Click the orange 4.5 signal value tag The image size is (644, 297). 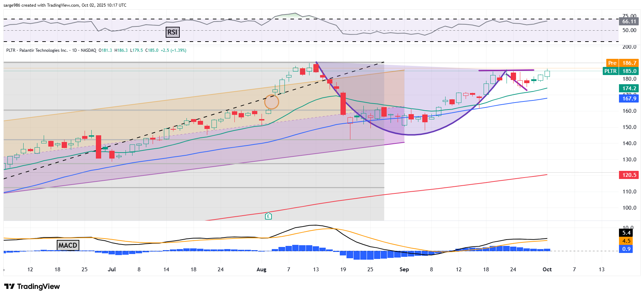click(x=626, y=241)
